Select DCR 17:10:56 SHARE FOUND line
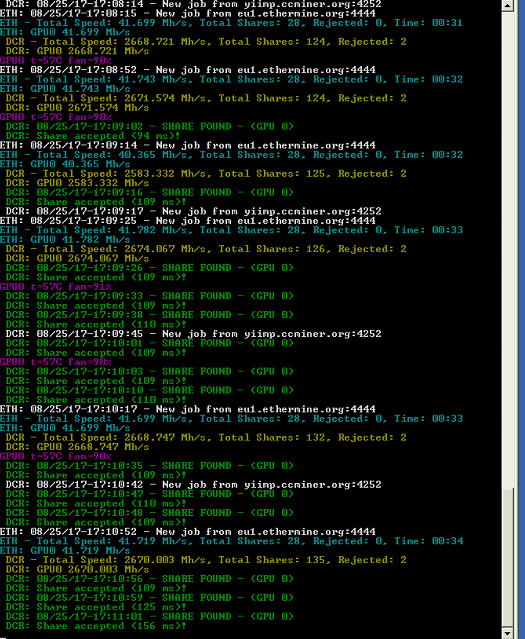 [150, 579]
